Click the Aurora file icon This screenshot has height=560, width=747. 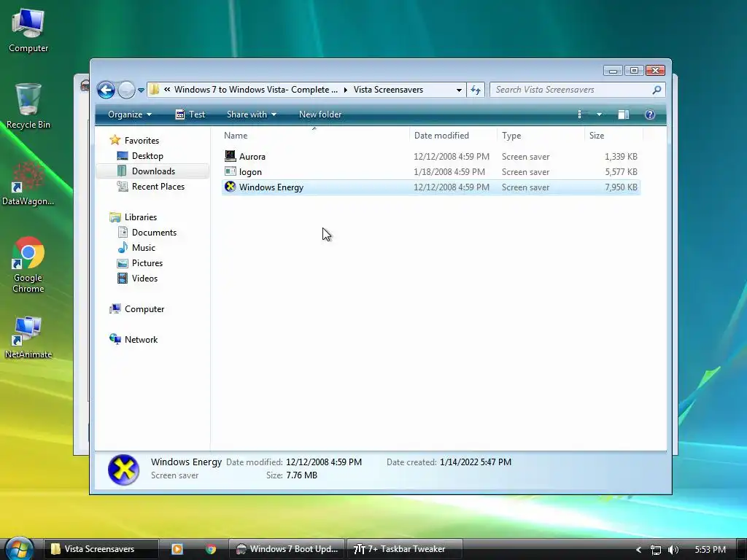pos(230,156)
